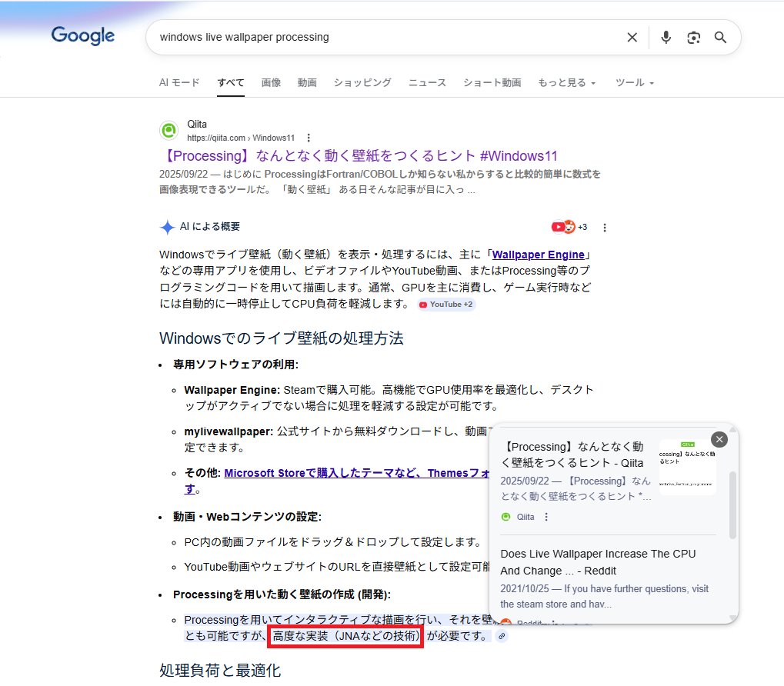The image size is (784, 686).
Task: Open three-dot menu beside Qiita URL
Action: tap(309, 138)
